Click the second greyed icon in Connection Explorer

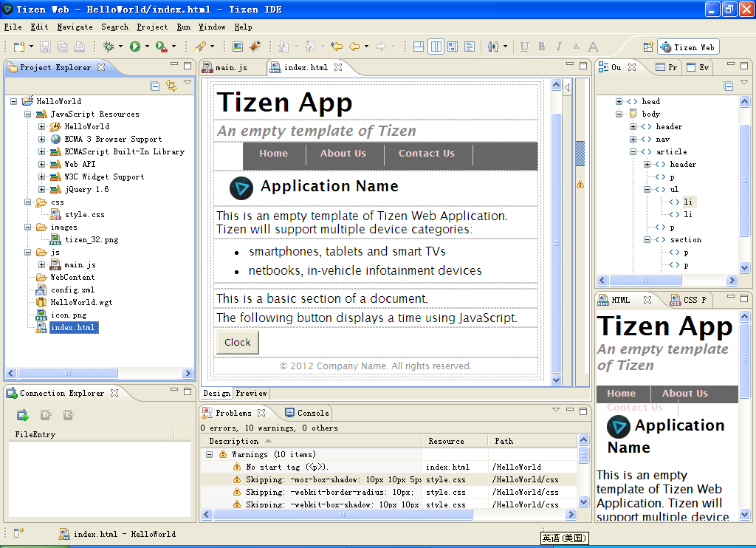[x=46, y=415]
